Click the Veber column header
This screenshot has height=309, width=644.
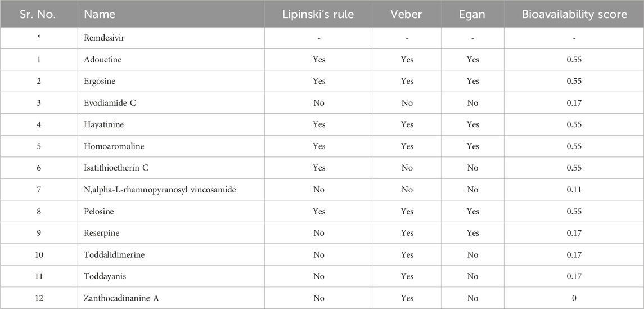point(407,14)
